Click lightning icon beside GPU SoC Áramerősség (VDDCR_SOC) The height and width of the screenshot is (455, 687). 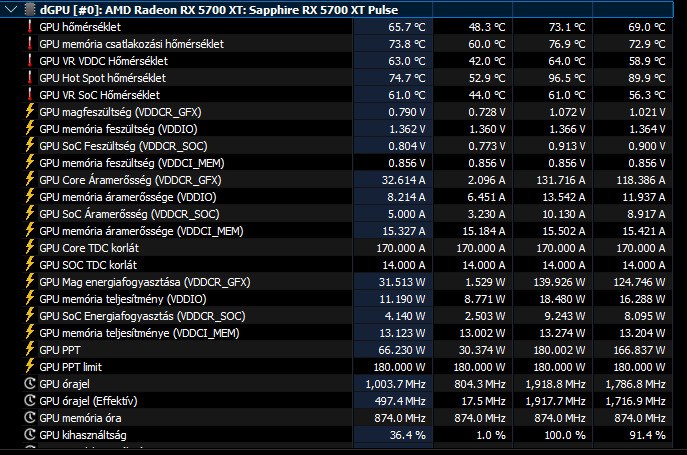[x=30, y=213]
